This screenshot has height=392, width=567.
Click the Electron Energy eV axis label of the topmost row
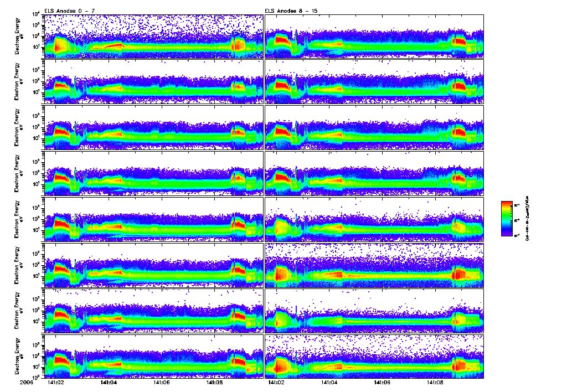coord(19,36)
